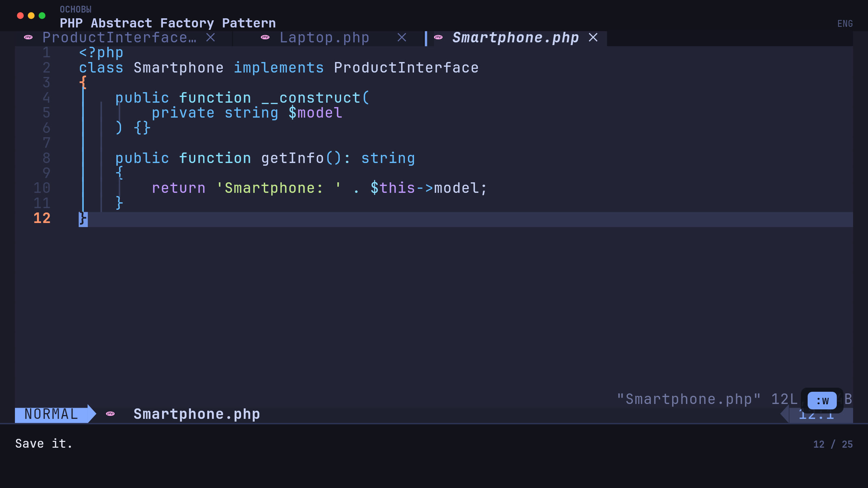Click the PHP icon on Smartphone.php tab
Image resolution: width=868 pixels, height=488 pixels.
[438, 37]
